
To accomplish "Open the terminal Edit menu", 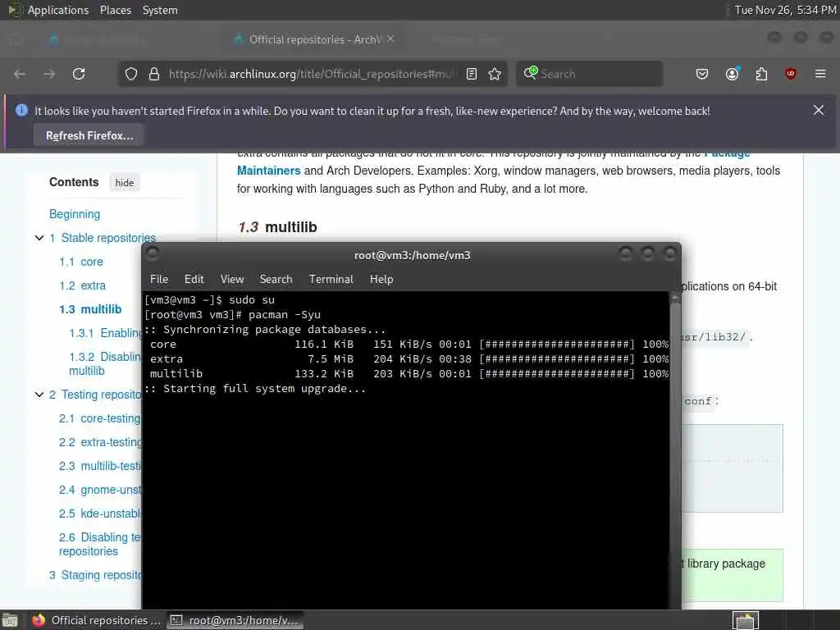I will (194, 279).
